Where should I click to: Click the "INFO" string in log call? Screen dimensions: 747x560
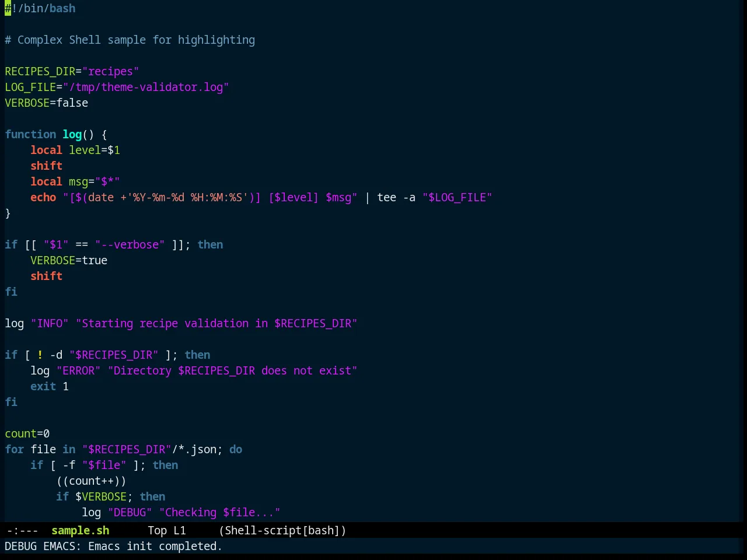[50, 323]
